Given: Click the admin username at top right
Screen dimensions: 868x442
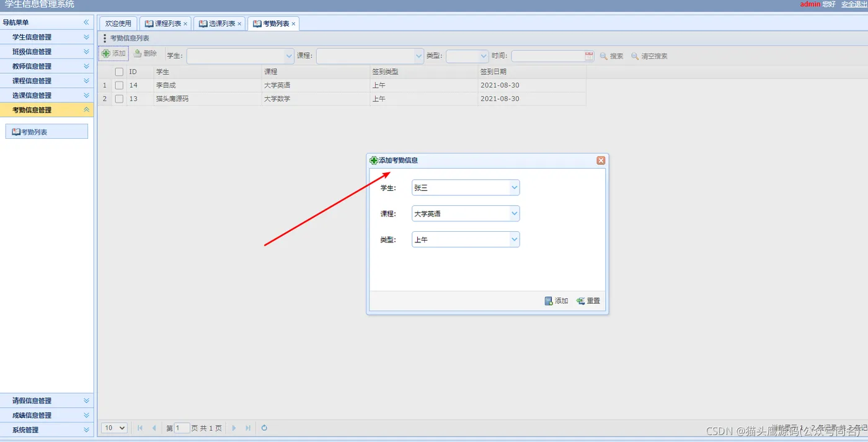Looking at the screenshot, I should click(x=810, y=4).
